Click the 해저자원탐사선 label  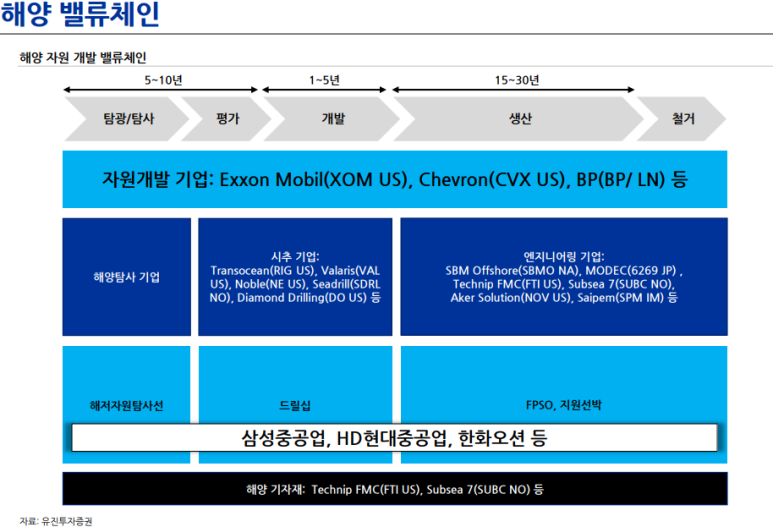127,406
